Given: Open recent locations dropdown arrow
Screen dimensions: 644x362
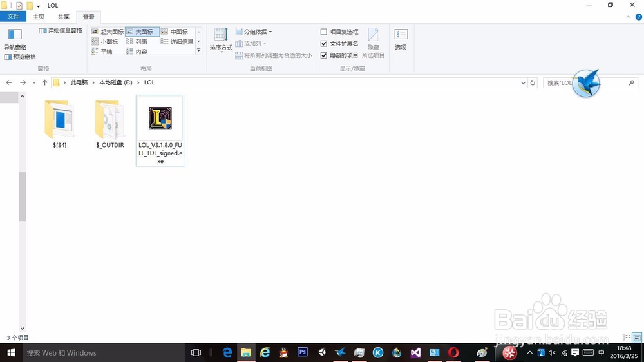Looking at the screenshot, I should coord(34,82).
